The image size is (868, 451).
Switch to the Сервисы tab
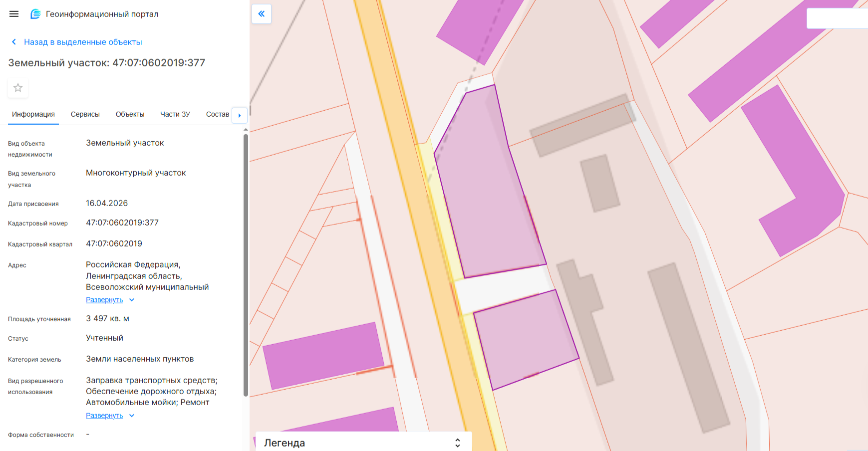[x=85, y=114]
